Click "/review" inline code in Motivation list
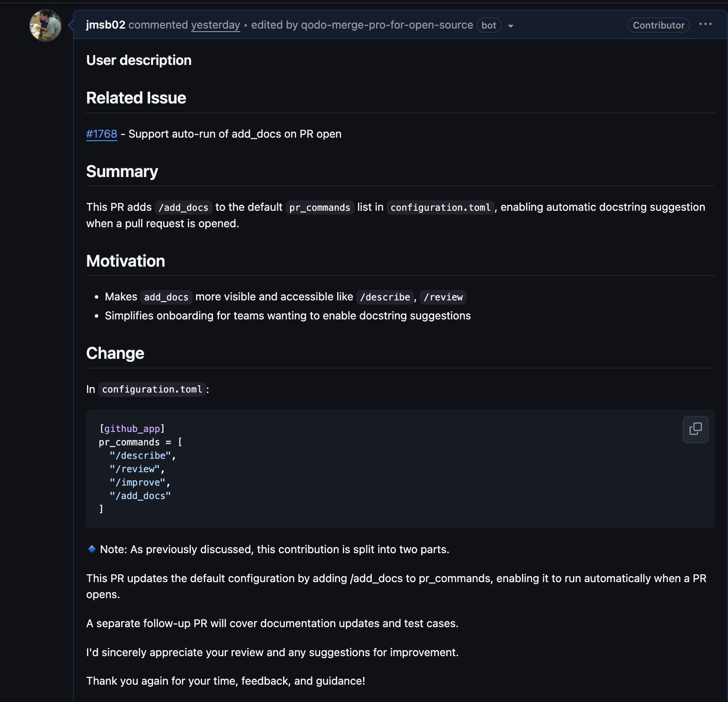728x702 pixels. coord(443,297)
